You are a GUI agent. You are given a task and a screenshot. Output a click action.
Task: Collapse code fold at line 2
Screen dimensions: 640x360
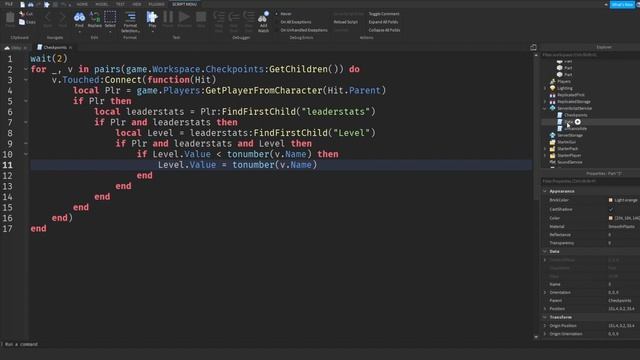click(x=26, y=69)
